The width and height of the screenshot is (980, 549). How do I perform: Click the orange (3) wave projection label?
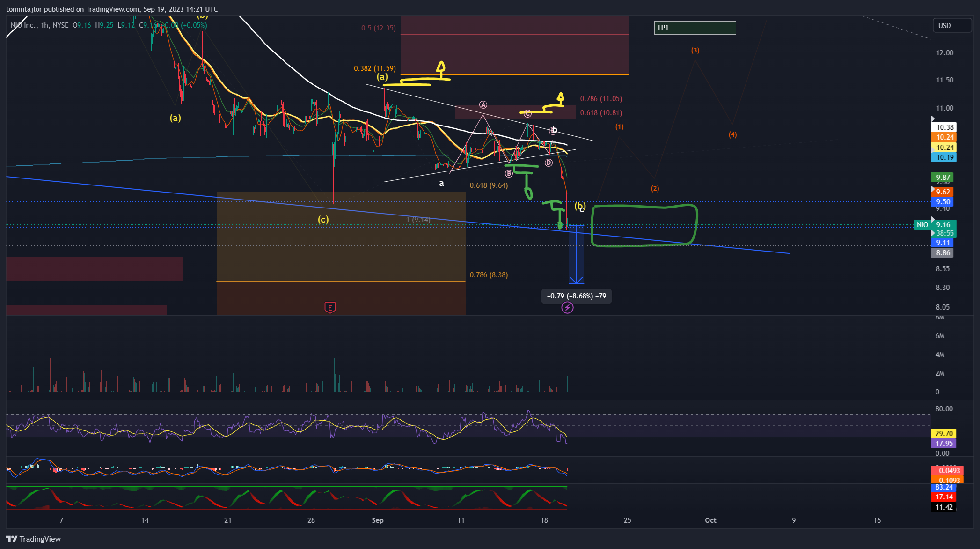click(x=695, y=50)
